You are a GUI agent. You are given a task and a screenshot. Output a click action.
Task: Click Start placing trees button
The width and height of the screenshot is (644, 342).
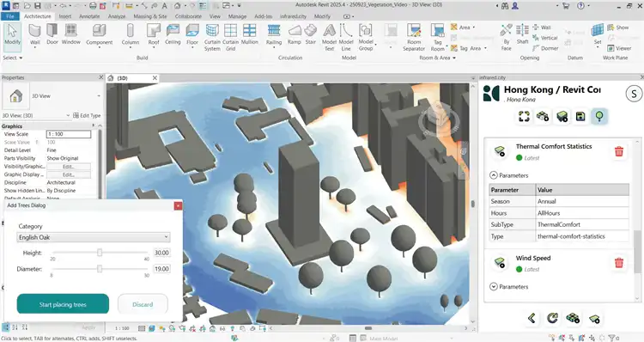point(63,304)
